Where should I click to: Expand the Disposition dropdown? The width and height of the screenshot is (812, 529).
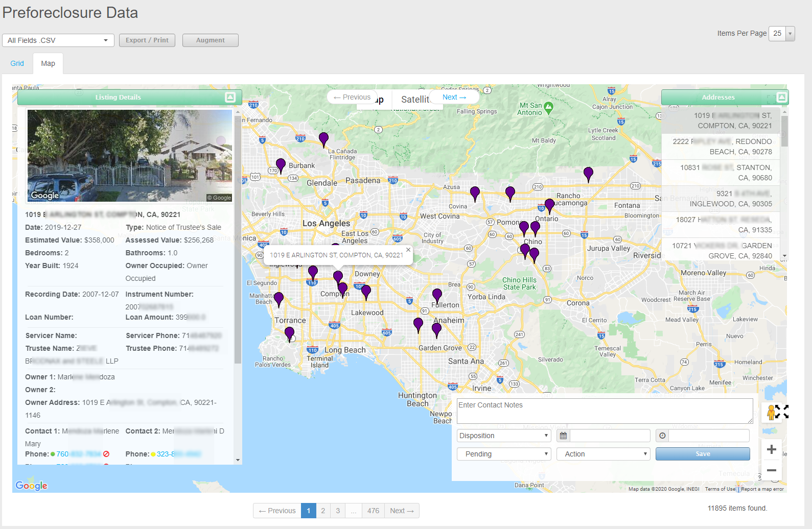(x=503, y=436)
